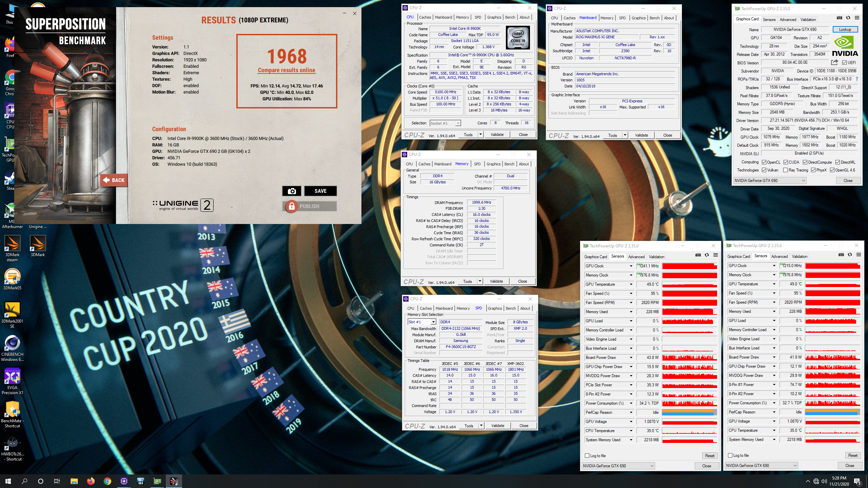Open the Slot #1 dropdown in CPU-Z SPD
The width and height of the screenshot is (868, 488).
click(x=422, y=322)
